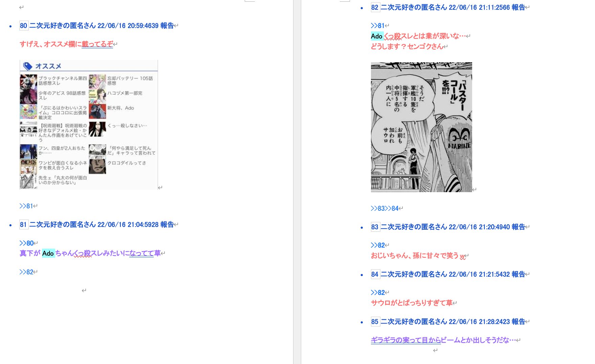
Task: Click the オススメ recommendations screenshot image
Action: point(89,125)
